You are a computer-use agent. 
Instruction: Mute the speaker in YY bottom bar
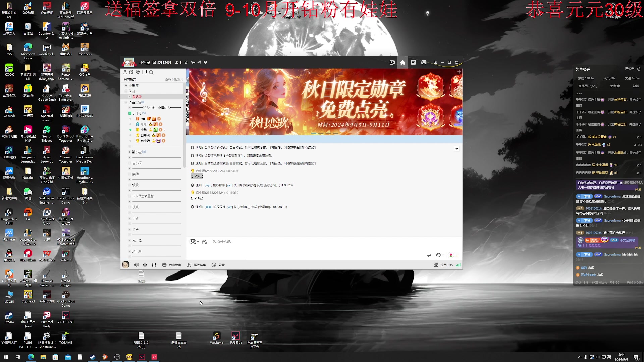pos(137,265)
